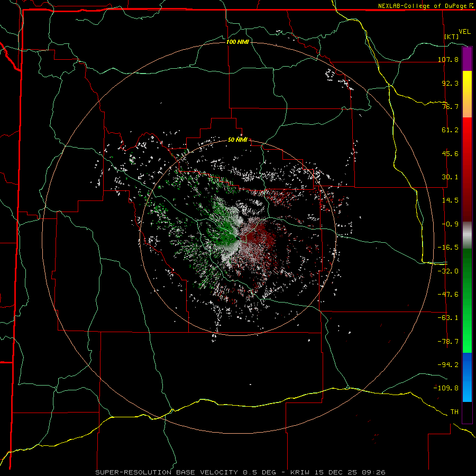Viewport: 476px width, 476px height.
Task: Click the -0.9 velocity scale value
Action: click(x=450, y=224)
